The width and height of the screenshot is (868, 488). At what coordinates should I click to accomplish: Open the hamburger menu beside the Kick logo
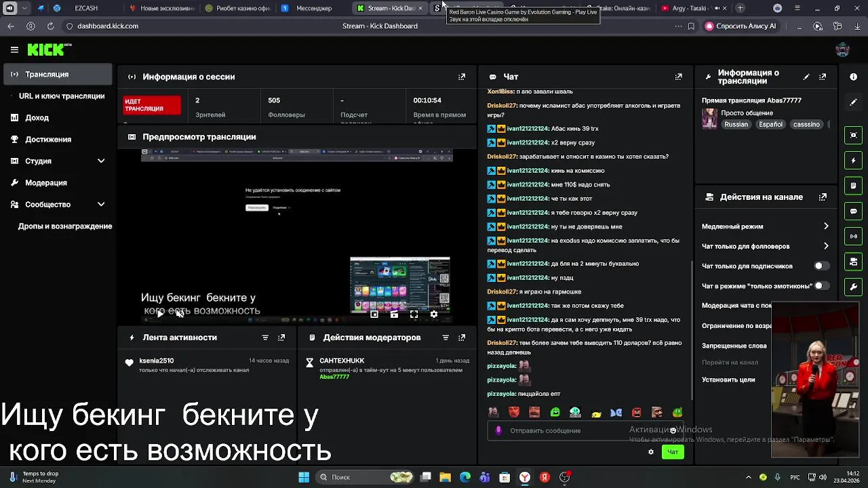click(14, 49)
